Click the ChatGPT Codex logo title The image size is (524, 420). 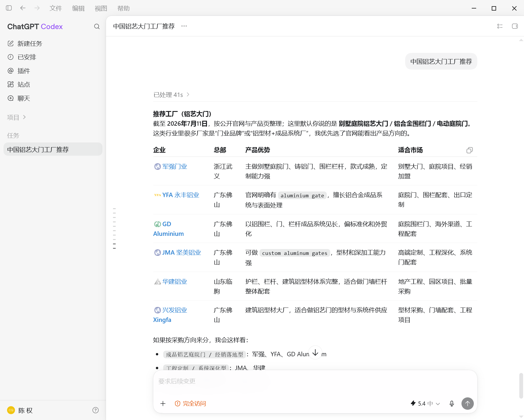(35, 27)
